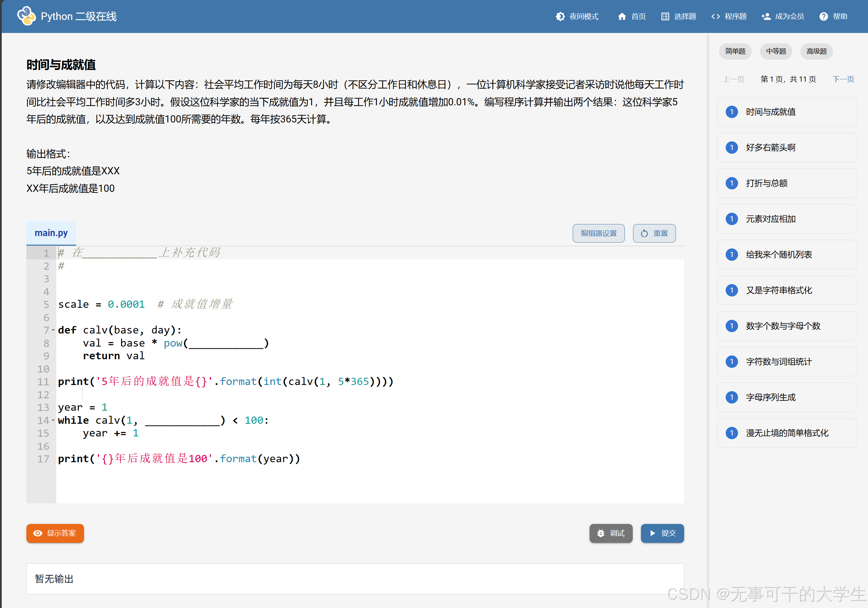Click the Python logo icon
The width and height of the screenshot is (868, 608).
point(26,16)
